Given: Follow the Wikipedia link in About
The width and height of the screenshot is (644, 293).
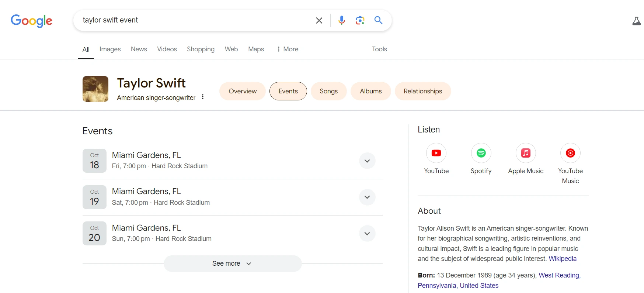Looking at the screenshot, I should [x=562, y=259].
